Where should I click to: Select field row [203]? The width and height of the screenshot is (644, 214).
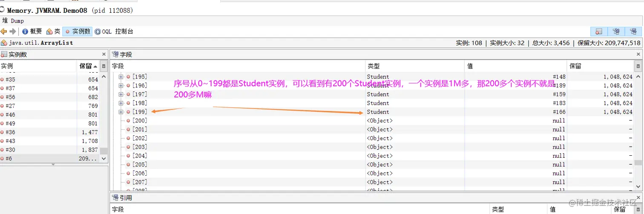point(372,147)
